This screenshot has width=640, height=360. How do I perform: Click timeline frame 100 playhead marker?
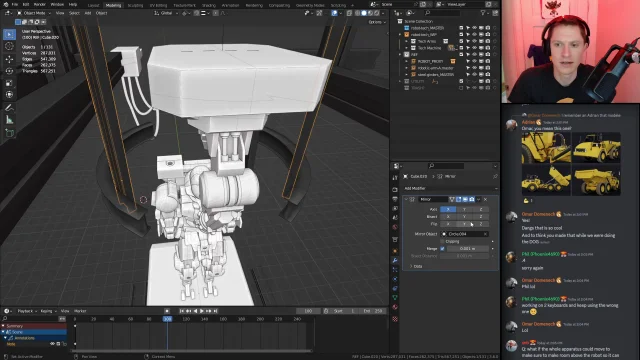(x=167, y=319)
